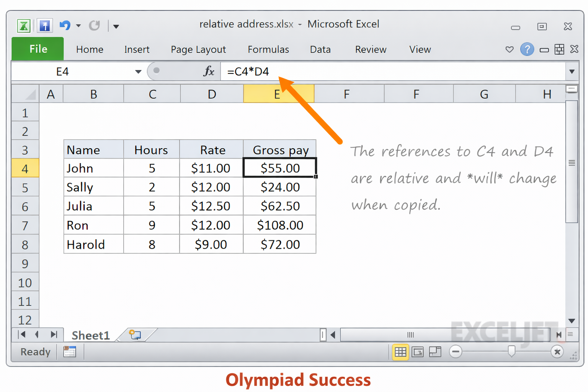588x392 pixels.
Task: Click the Save icon in quick access toolbar
Action: click(x=44, y=26)
